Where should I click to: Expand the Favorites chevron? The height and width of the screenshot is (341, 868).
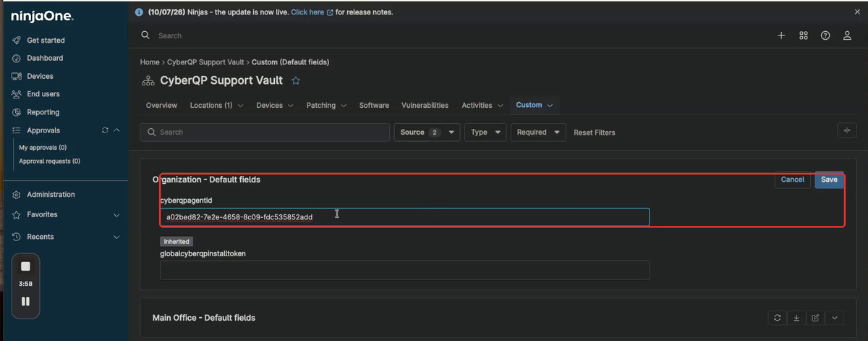point(116,215)
